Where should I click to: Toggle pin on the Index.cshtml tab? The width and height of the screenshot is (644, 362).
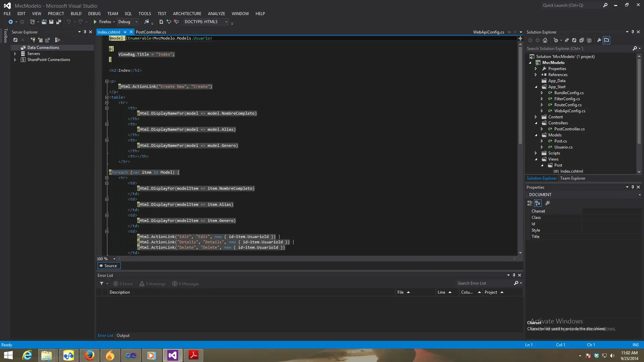125,32
